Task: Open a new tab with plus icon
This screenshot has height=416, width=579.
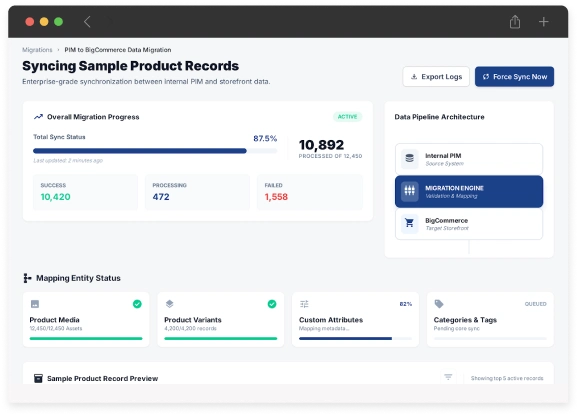Action: tap(543, 22)
